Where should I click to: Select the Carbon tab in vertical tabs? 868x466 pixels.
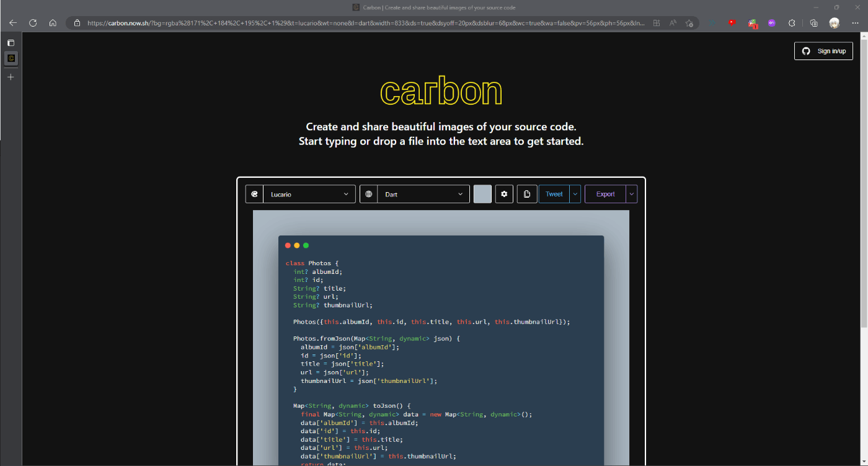coord(11,58)
